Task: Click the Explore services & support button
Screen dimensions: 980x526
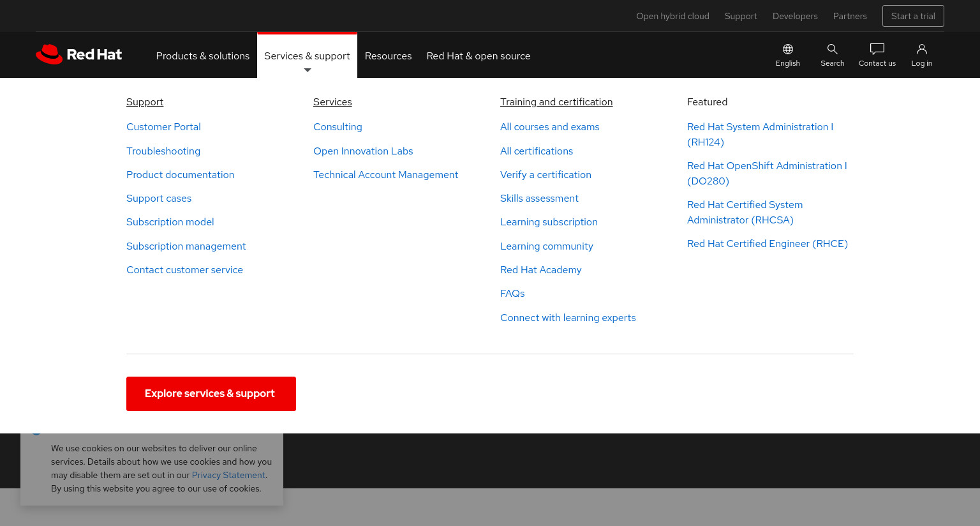Action: [x=211, y=394]
